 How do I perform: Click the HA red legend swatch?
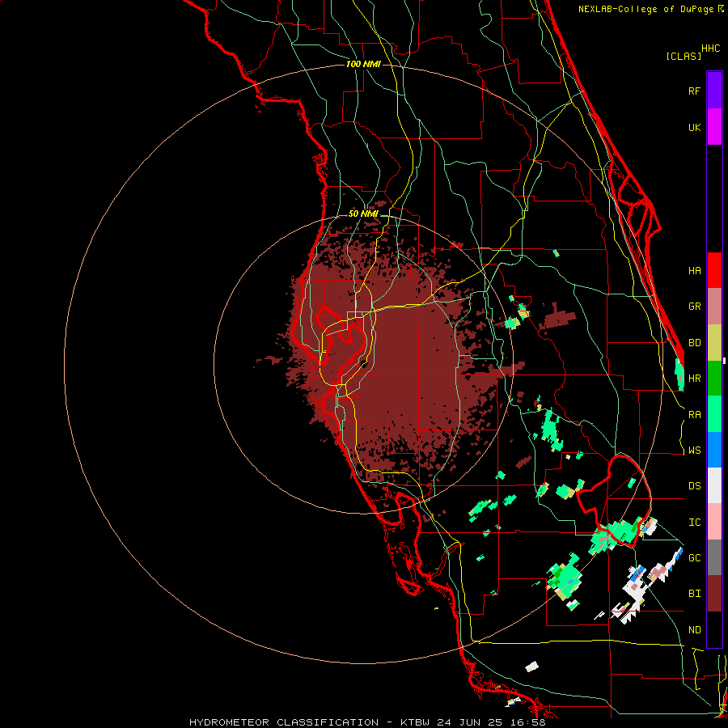point(714,270)
